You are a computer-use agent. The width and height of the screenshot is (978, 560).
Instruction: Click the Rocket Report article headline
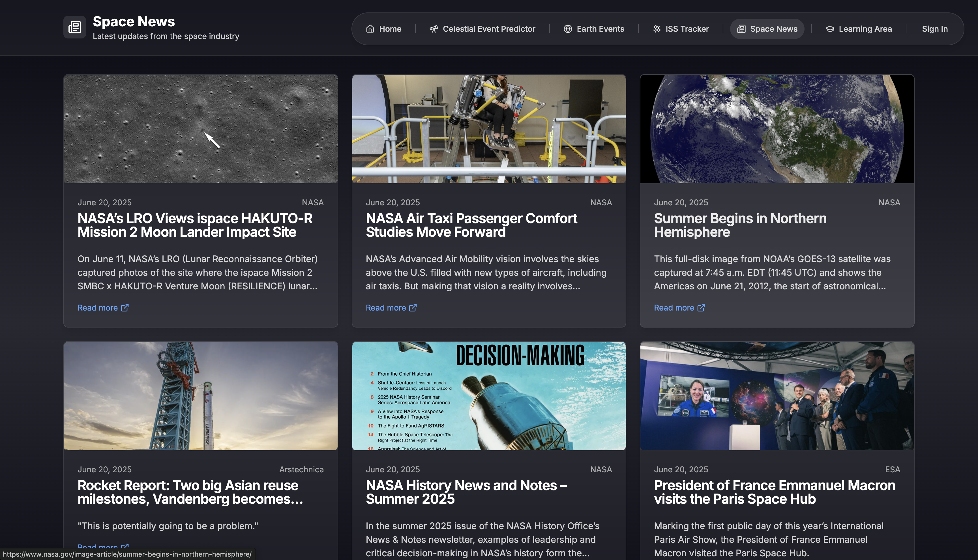click(x=190, y=492)
